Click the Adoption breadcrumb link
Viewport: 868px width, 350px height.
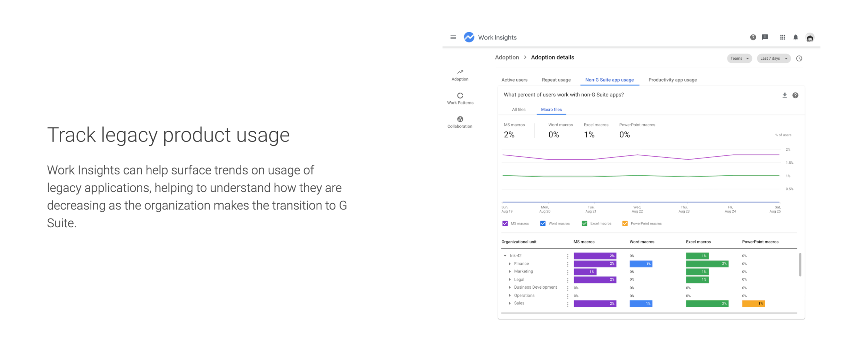[507, 57]
